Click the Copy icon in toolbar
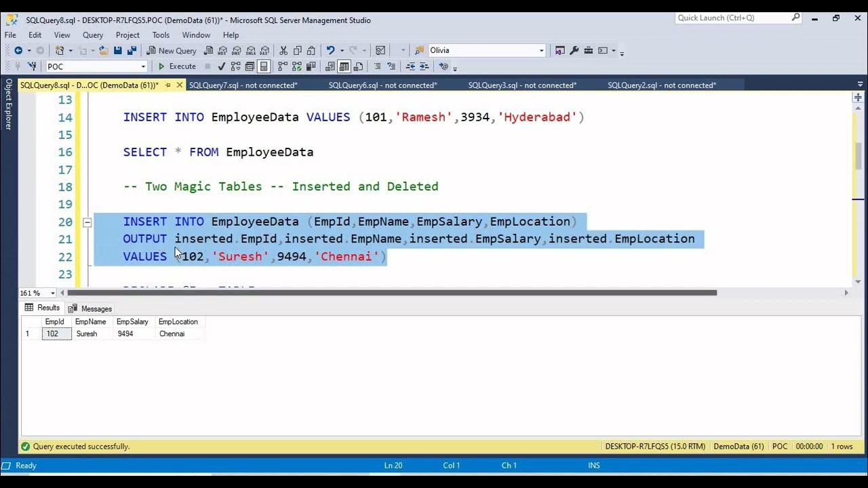 [297, 50]
